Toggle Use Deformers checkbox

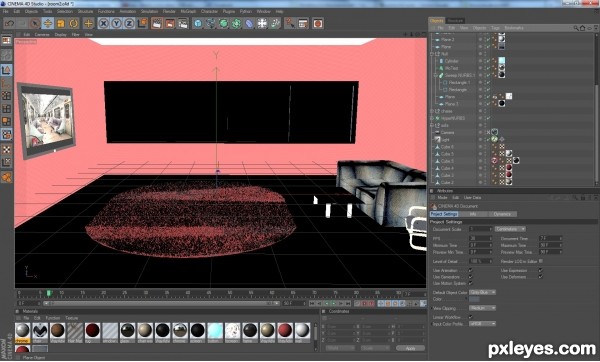click(x=541, y=277)
